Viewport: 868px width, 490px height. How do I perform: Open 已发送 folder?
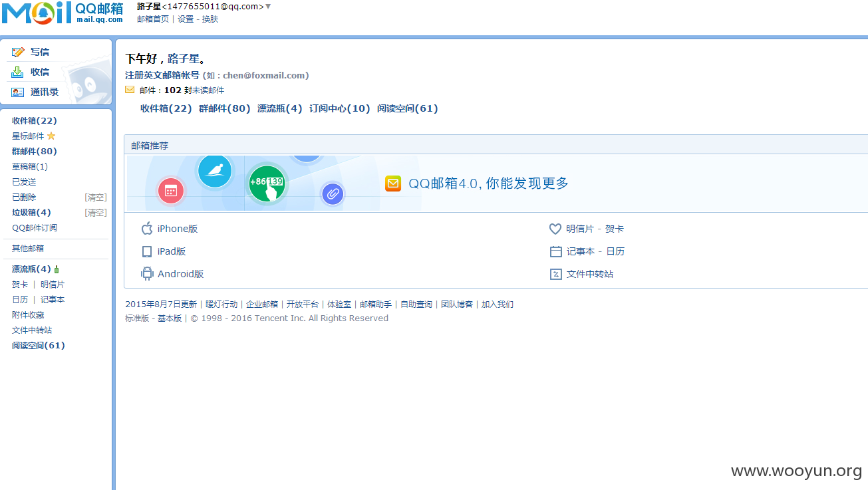[24, 182]
